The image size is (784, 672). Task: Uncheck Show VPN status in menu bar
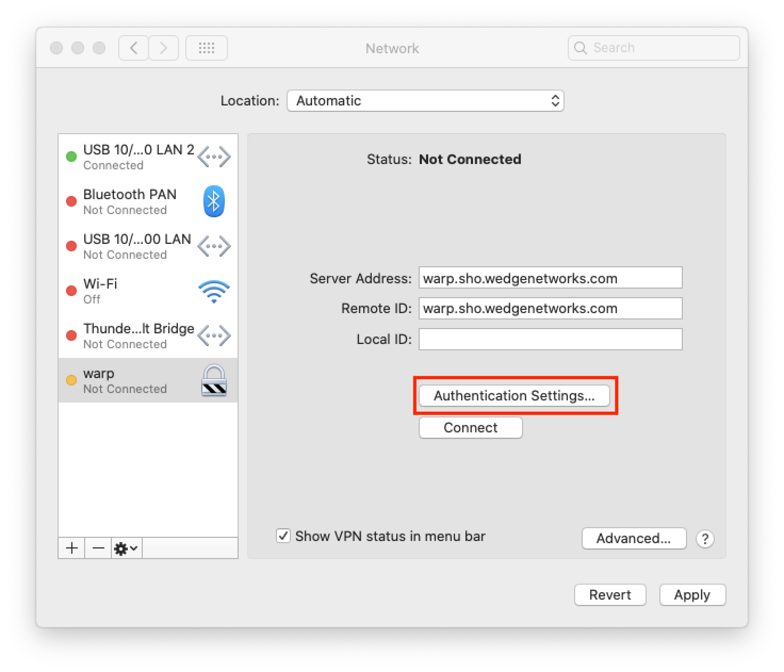point(283,536)
